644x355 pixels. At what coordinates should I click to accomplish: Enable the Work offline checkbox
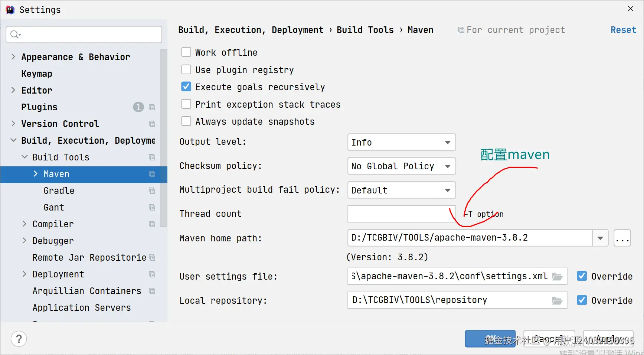click(x=186, y=52)
